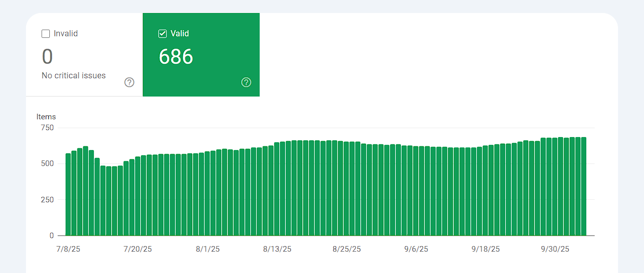The height and width of the screenshot is (273, 644).
Task: Click the 8/1/25 date label
Action: (x=208, y=250)
